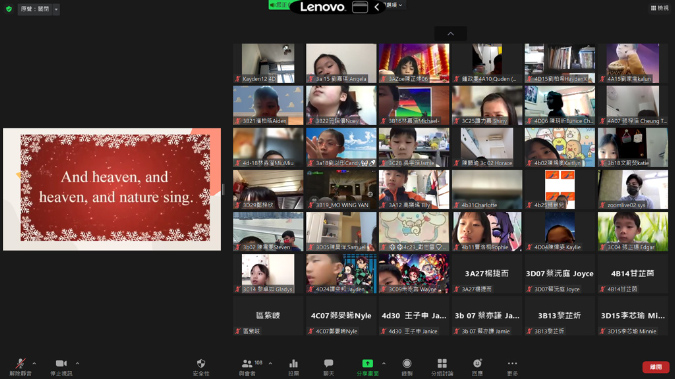Image resolution: width=675 pixels, height=379 pixels.
Task: Open Breakout Rooms grid icon
Action: click(x=442, y=367)
